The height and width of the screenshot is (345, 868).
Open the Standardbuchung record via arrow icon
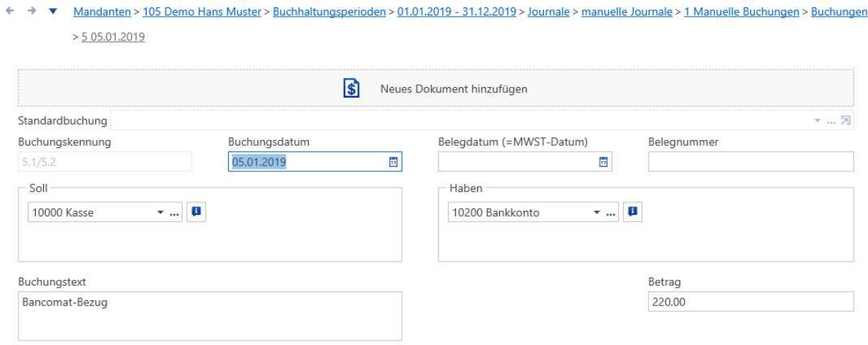[845, 121]
